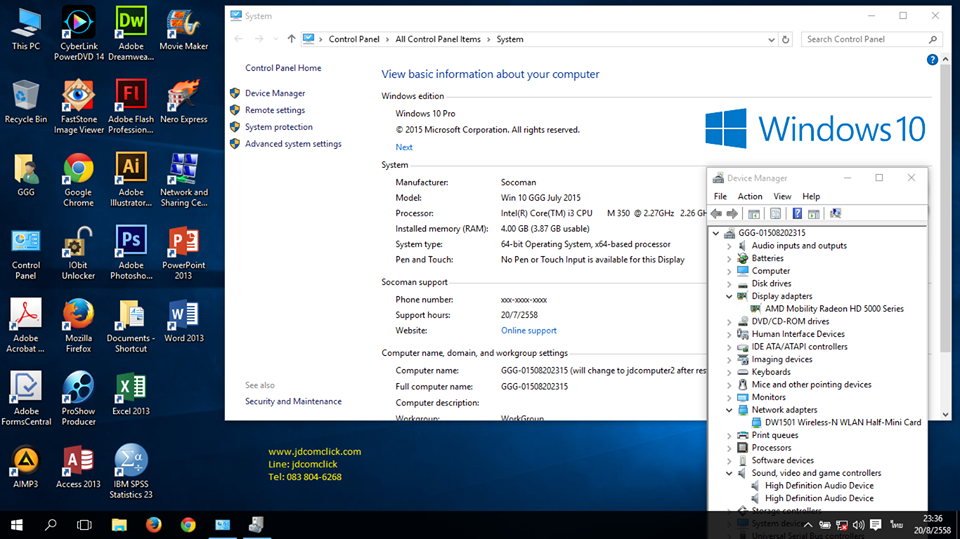Collapse the GGG-01508202315 root node

point(716,233)
